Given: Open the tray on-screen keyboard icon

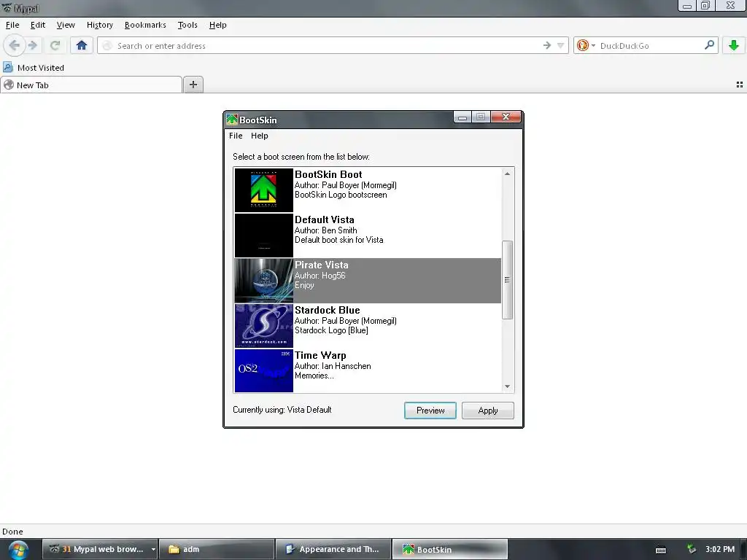Looking at the screenshot, I should click(661, 550).
